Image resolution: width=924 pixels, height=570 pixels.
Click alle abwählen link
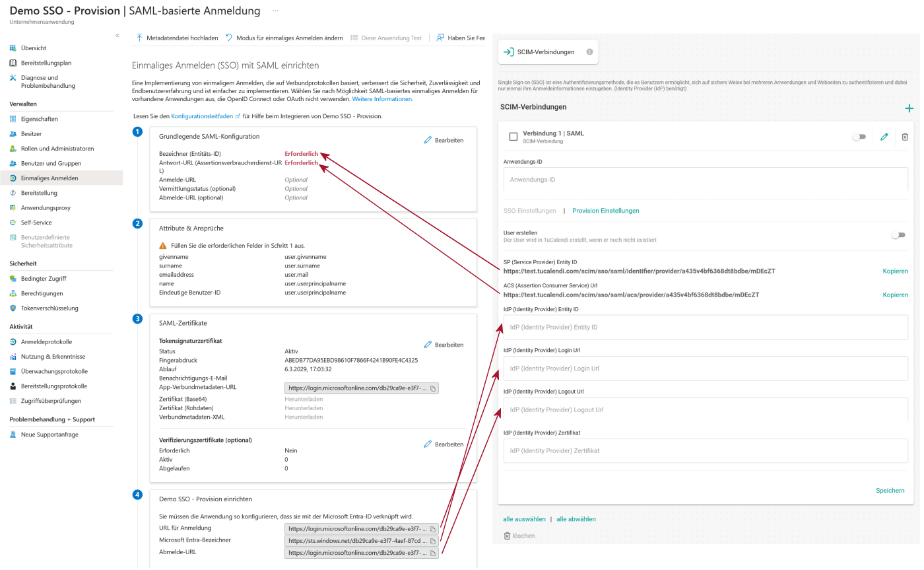(576, 519)
